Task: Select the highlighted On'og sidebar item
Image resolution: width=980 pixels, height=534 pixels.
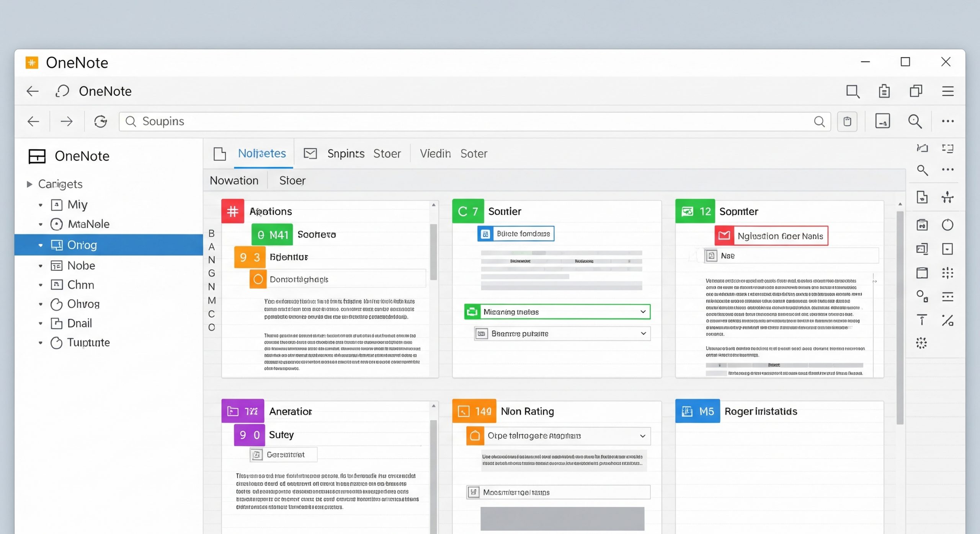Action: tap(109, 245)
